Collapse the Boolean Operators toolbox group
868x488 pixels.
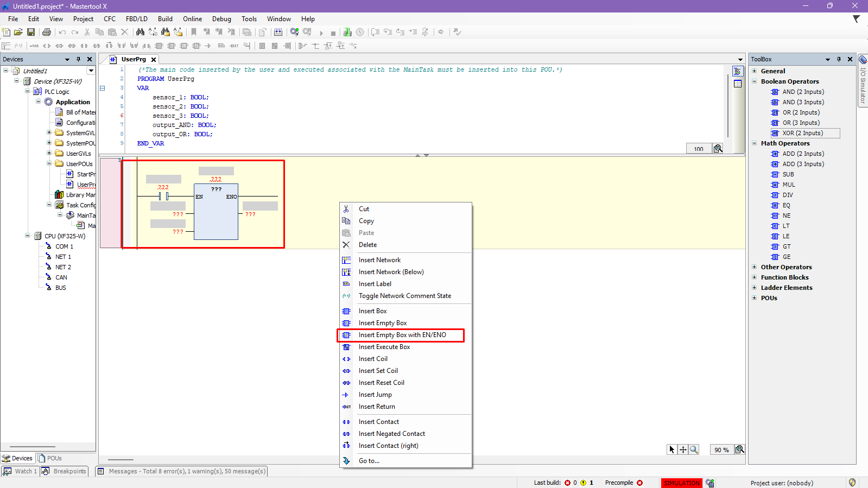point(754,81)
